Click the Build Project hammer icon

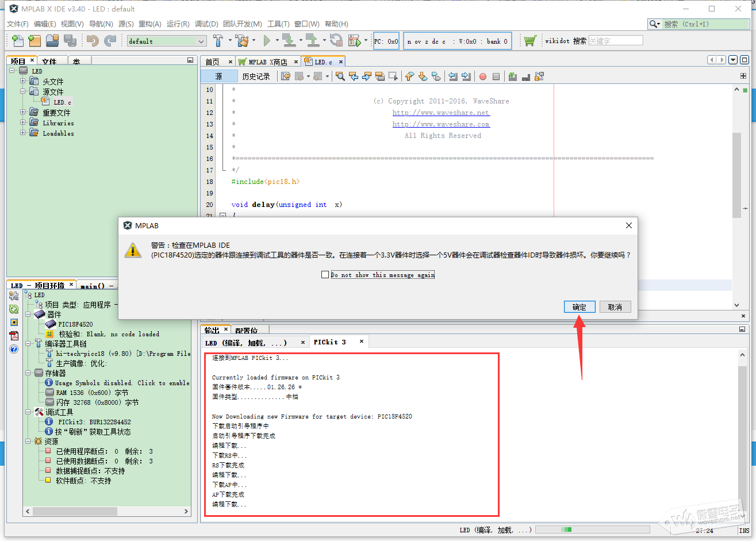click(x=218, y=41)
